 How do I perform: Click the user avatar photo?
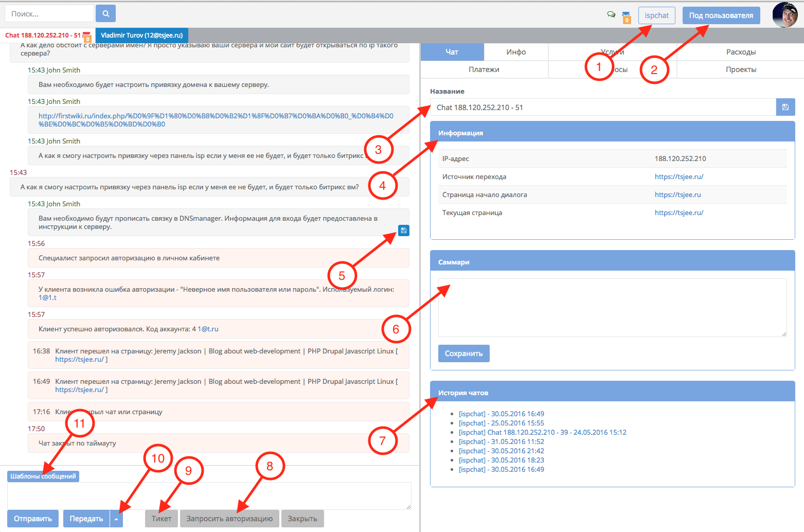click(785, 15)
